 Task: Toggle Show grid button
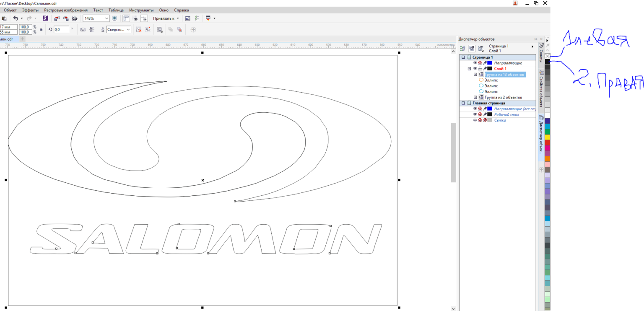click(135, 18)
